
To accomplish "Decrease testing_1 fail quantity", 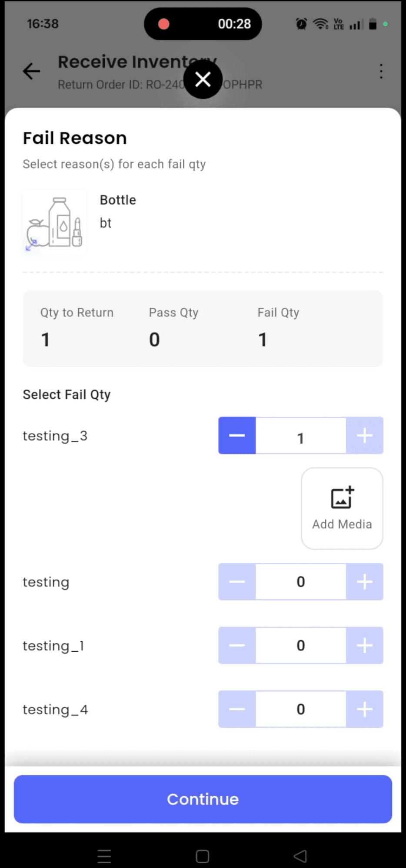I will point(237,645).
